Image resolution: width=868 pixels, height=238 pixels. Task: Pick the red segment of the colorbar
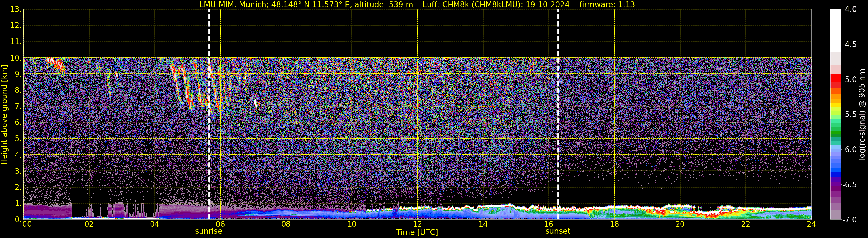tap(835, 79)
